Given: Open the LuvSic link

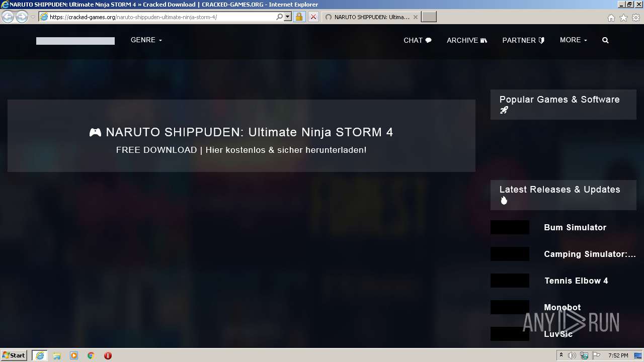Looking at the screenshot, I should tap(558, 334).
